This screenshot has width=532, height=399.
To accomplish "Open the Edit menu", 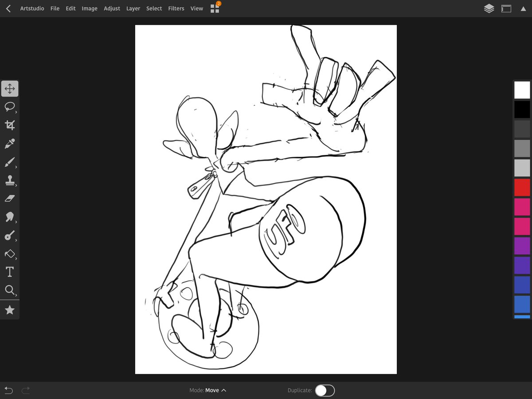I will (71, 8).
